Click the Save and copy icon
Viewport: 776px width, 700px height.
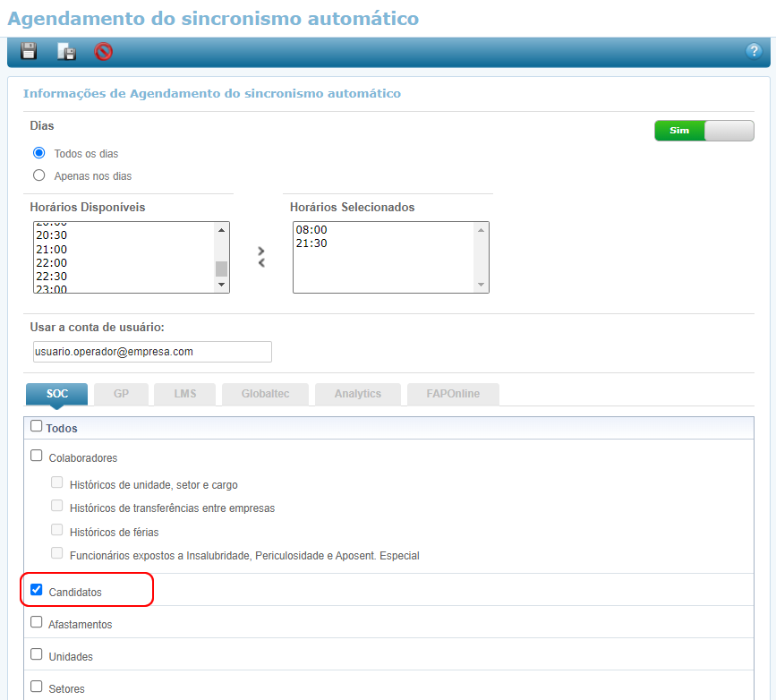click(x=66, y=52)
